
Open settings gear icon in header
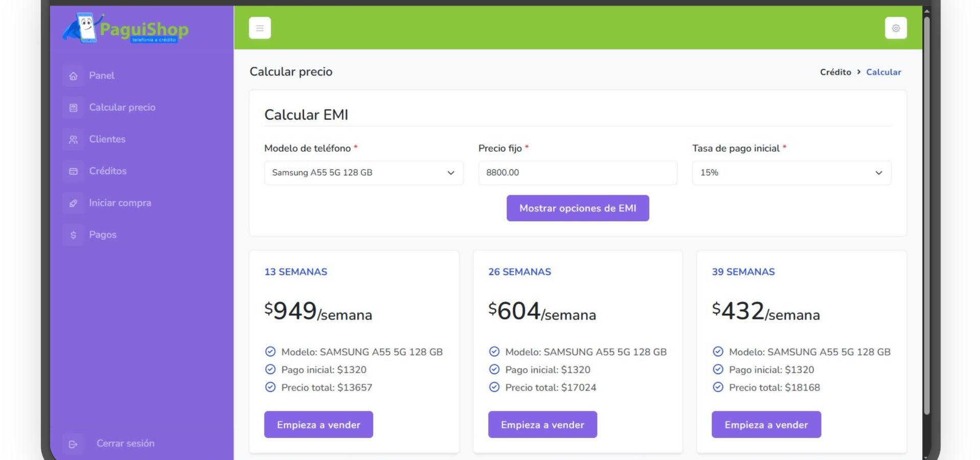point(896,28)
